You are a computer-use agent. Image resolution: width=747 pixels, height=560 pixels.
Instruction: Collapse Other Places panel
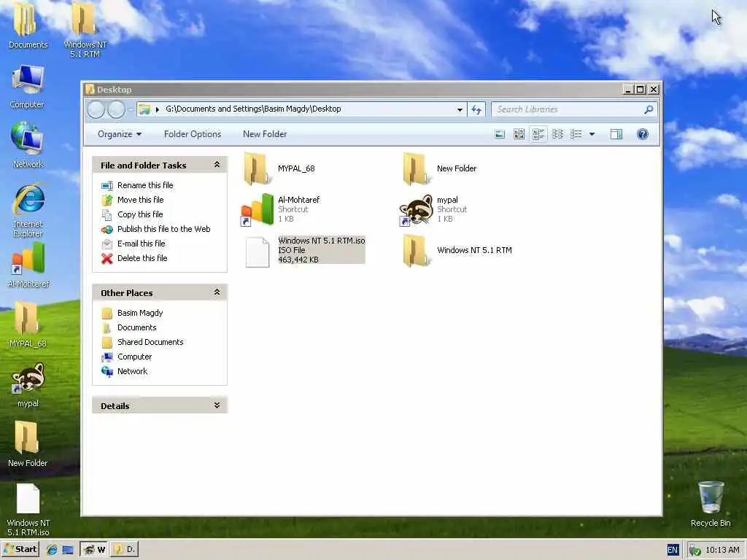[x=217, y=292]
